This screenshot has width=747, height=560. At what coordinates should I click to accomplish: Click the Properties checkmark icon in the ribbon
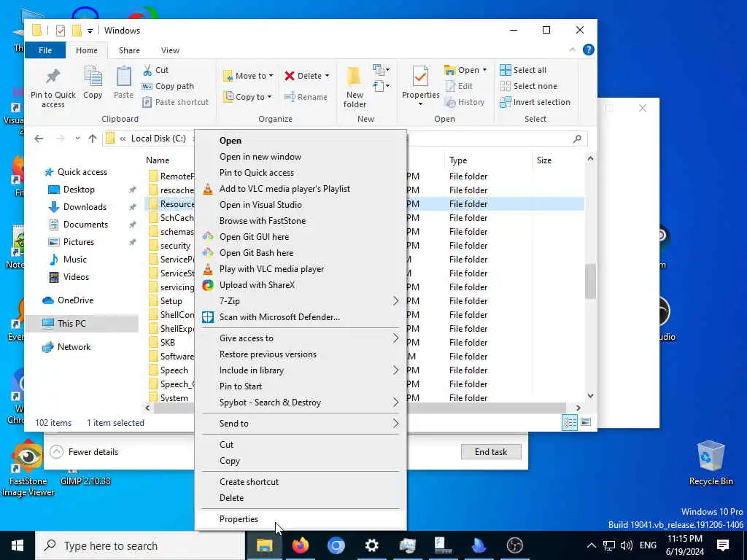click(x=421, y=76)
